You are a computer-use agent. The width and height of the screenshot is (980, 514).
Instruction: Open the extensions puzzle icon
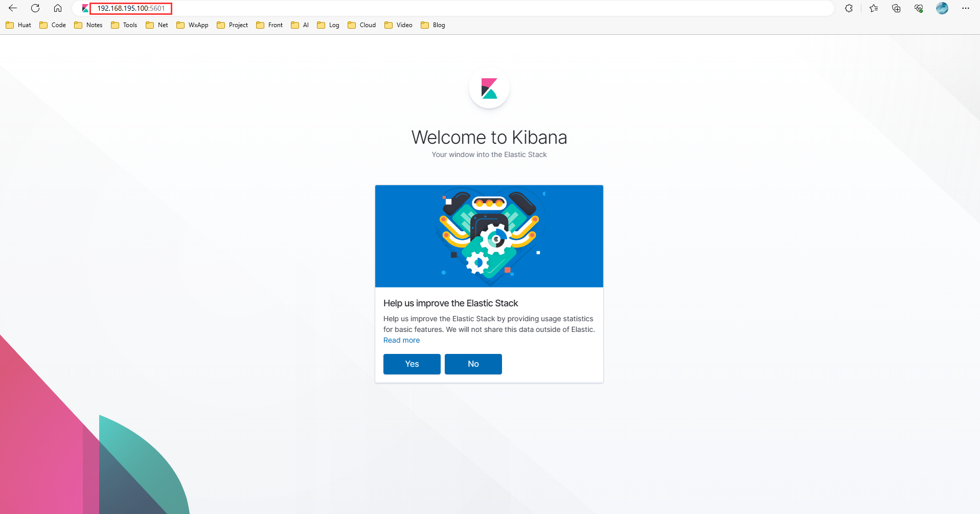click(x=849, y=8)
